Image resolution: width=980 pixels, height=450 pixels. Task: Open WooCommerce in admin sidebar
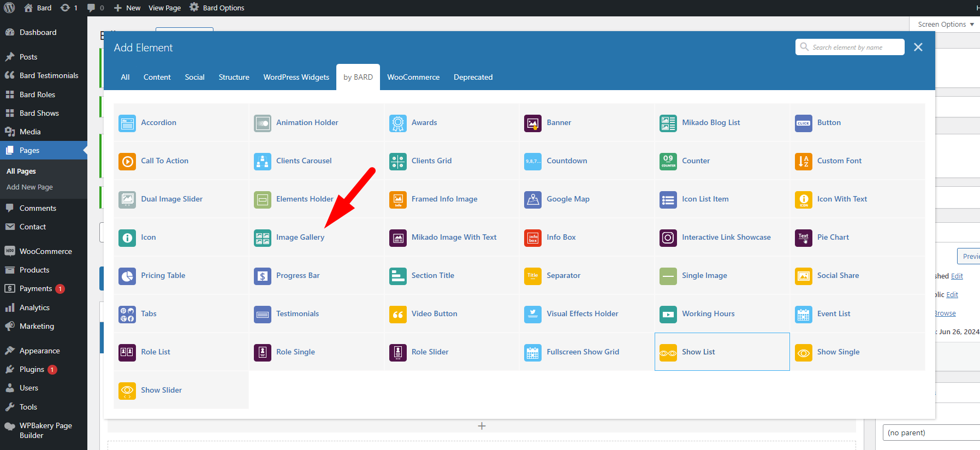click(x=44, y=251)
